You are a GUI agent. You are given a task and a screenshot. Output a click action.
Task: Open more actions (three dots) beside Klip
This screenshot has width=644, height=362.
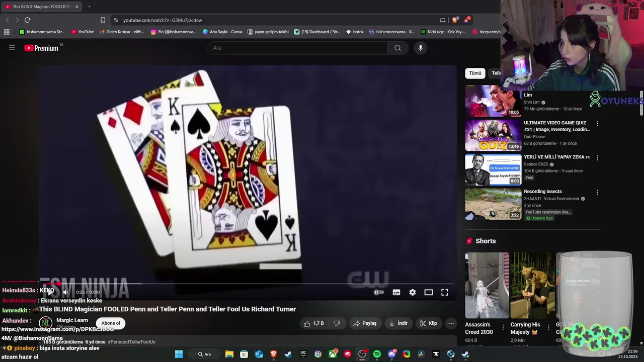pyautogui.click(x=451, y=323)
